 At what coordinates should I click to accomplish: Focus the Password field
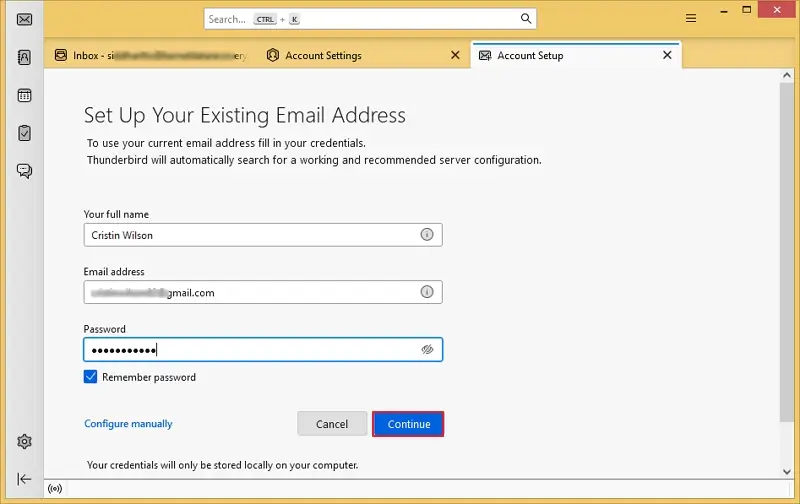point(263,349)
